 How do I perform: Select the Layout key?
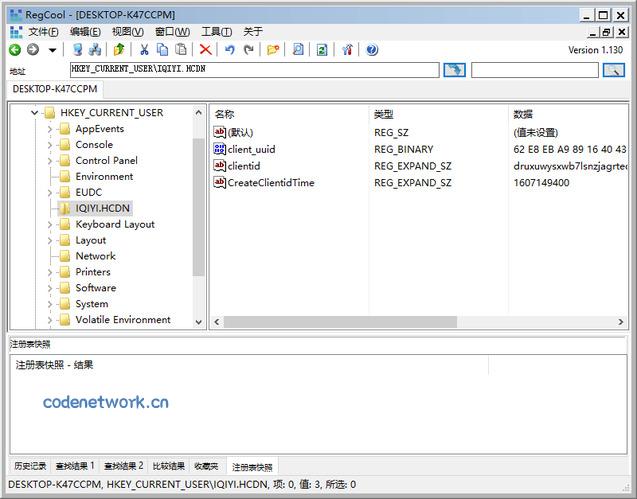[91, 240]
